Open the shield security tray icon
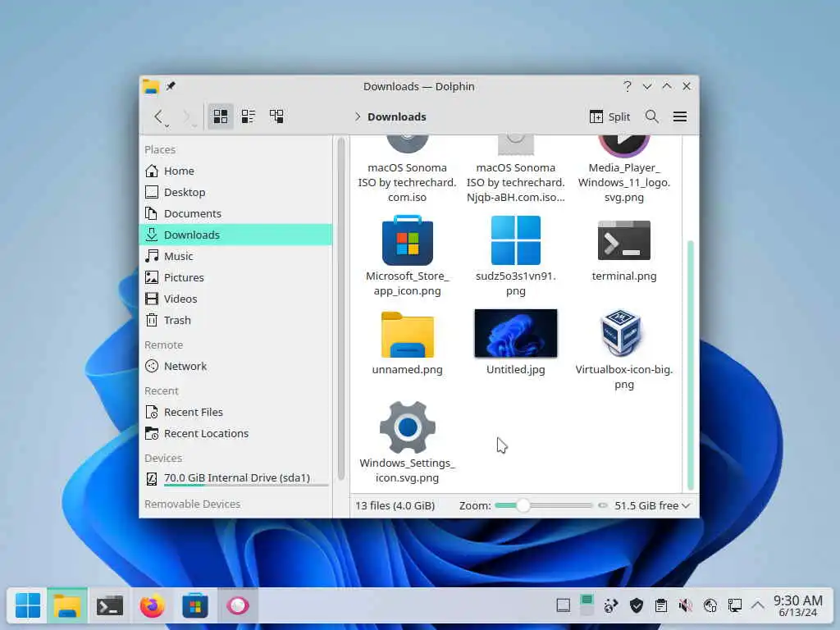Image resolution: width=840 pixels, height=630 pixels. click(x=636, y=606)
